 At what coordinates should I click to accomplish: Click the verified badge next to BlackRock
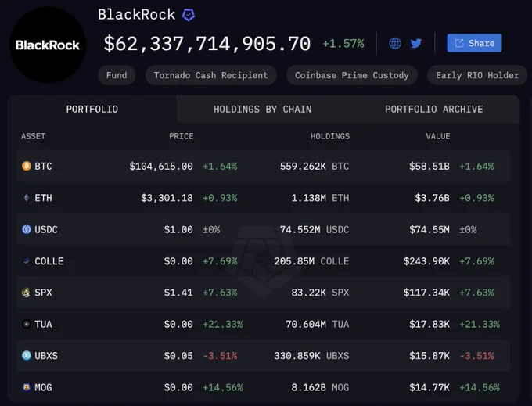189,15
